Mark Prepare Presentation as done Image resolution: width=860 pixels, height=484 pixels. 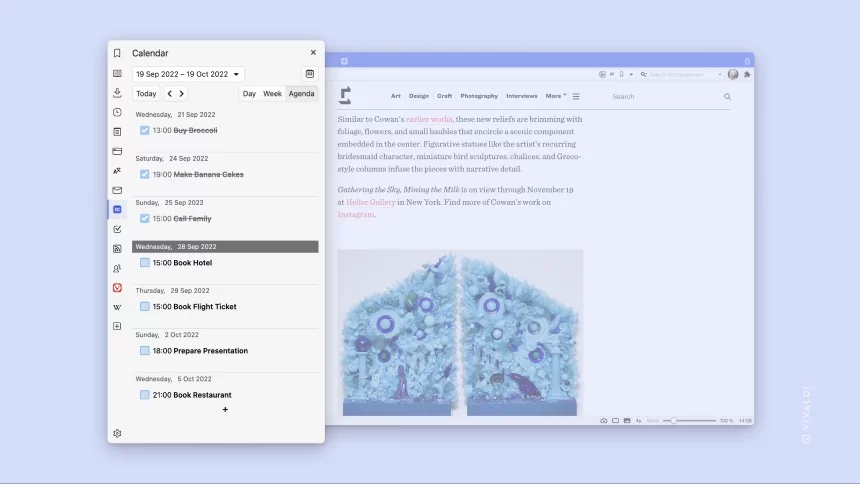click(144, 351)
